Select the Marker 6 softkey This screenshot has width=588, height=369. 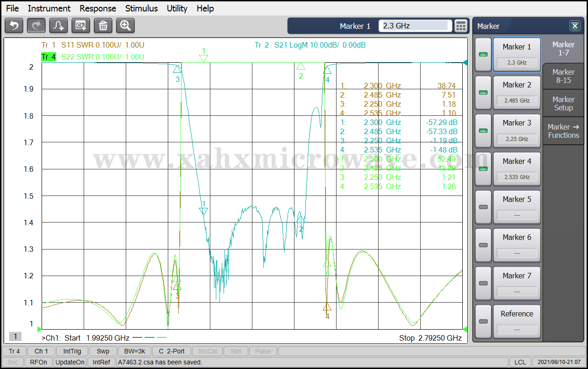(517, 245)
